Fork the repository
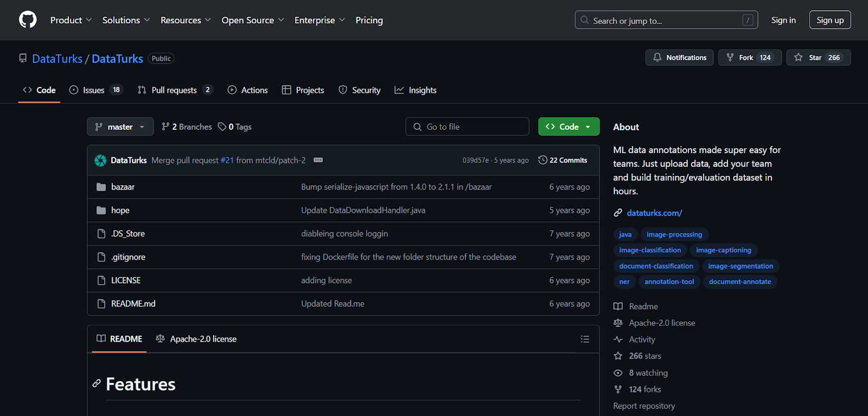The height and width of the screenshot is (416, 868). tap(750, 58)
